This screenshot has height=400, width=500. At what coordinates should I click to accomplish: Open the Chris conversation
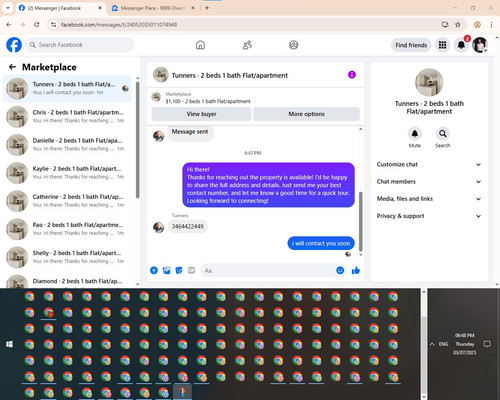68,116
